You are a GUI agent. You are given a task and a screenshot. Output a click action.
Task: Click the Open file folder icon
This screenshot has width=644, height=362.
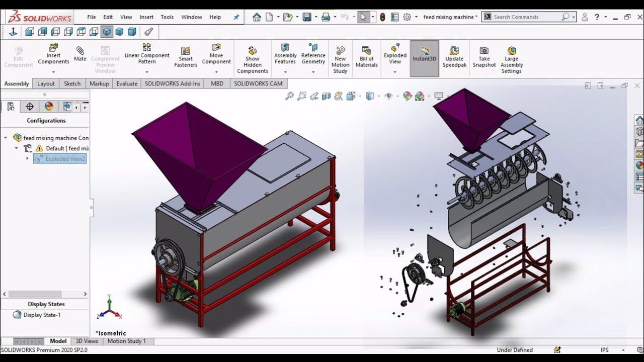287,17
